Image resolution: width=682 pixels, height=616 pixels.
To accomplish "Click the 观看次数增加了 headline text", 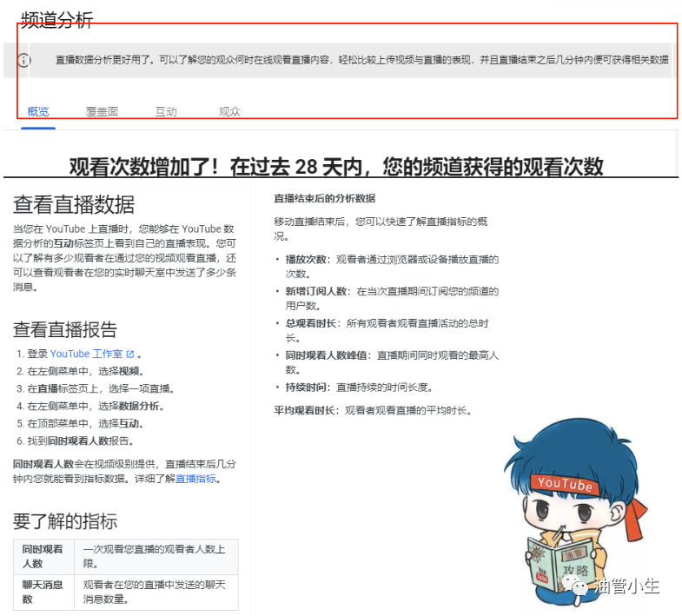I will coord(336,166).
